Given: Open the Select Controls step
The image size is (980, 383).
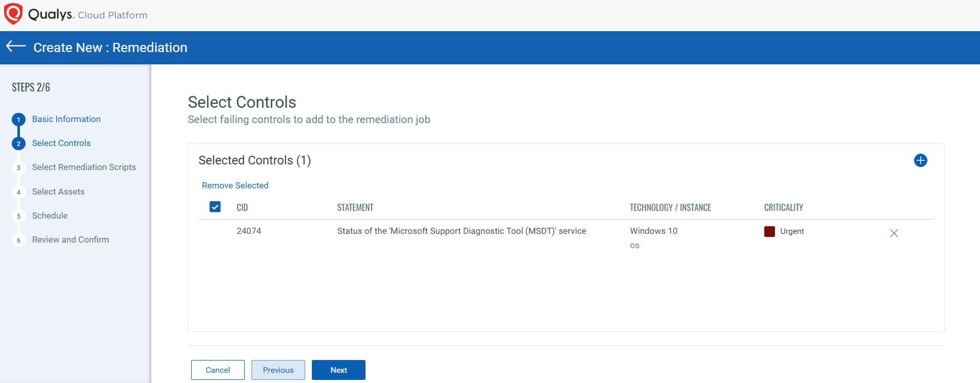Looking at the screenshot, I should pyautogui.click(x=61, y=143).
